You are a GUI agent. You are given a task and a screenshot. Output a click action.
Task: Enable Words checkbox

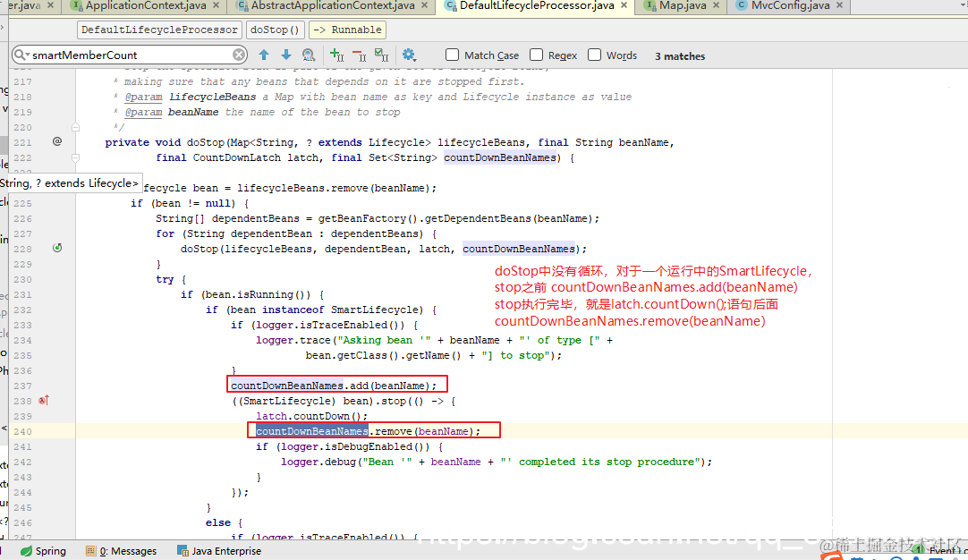(x=595, y=55)
